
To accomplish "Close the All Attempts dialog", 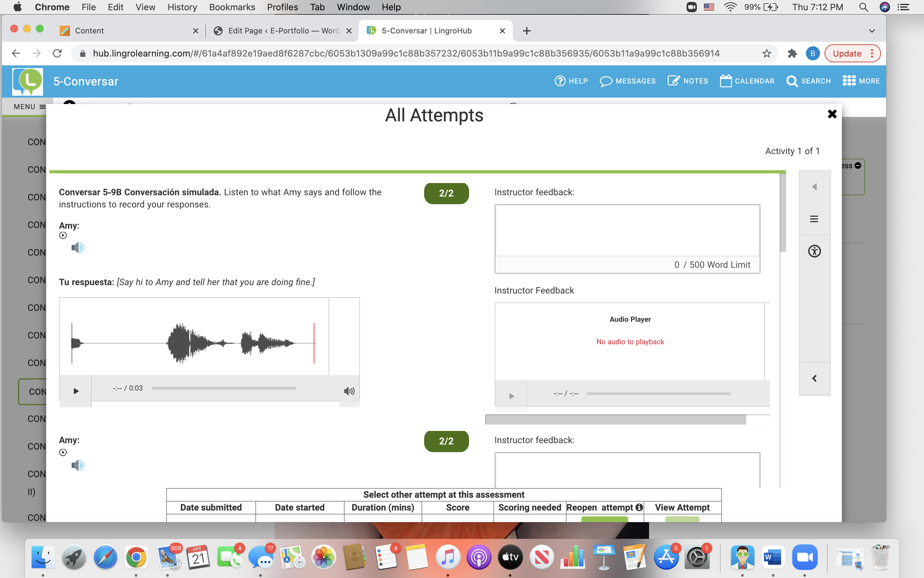I will pos(832,114).
